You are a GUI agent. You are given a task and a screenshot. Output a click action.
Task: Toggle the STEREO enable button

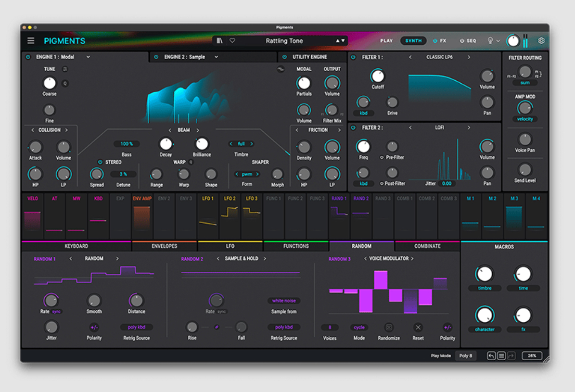pyautogui.click(x=100, y=162)
